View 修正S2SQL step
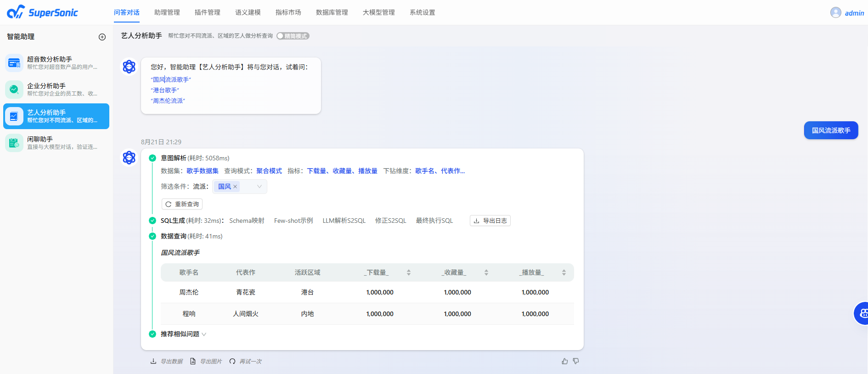Screen dimensions: 868x374 tap(391, 221)
